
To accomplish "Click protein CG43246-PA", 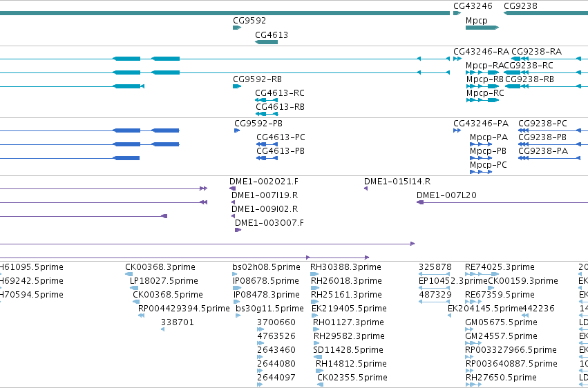I will tap(457, 130).
